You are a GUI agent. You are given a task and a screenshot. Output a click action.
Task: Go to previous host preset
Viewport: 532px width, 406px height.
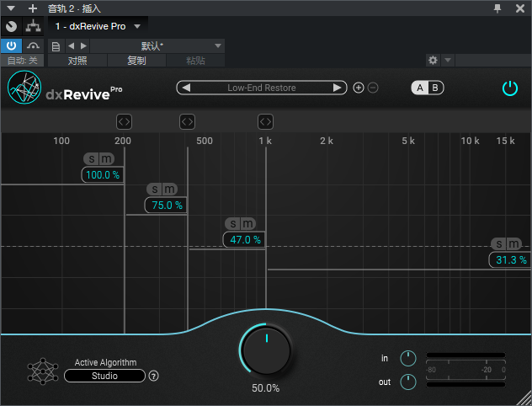(x=71, y=45)
